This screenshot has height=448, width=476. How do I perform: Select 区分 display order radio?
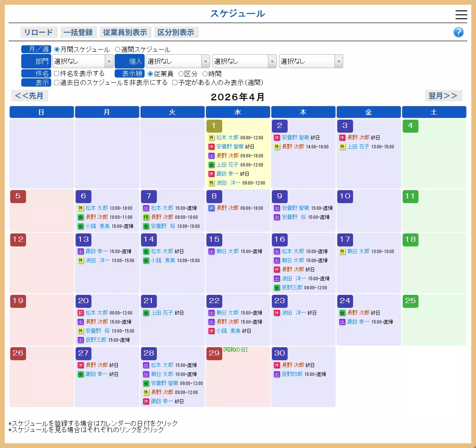[181, 74]
